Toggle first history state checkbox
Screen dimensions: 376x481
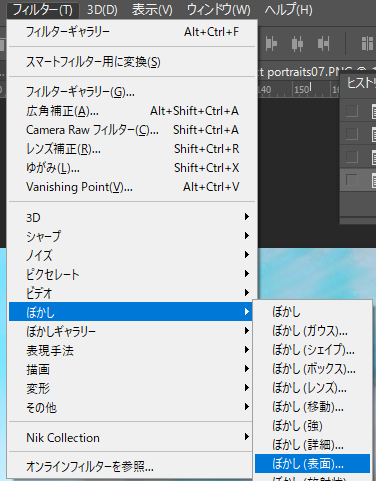click(x=352, y=111)
